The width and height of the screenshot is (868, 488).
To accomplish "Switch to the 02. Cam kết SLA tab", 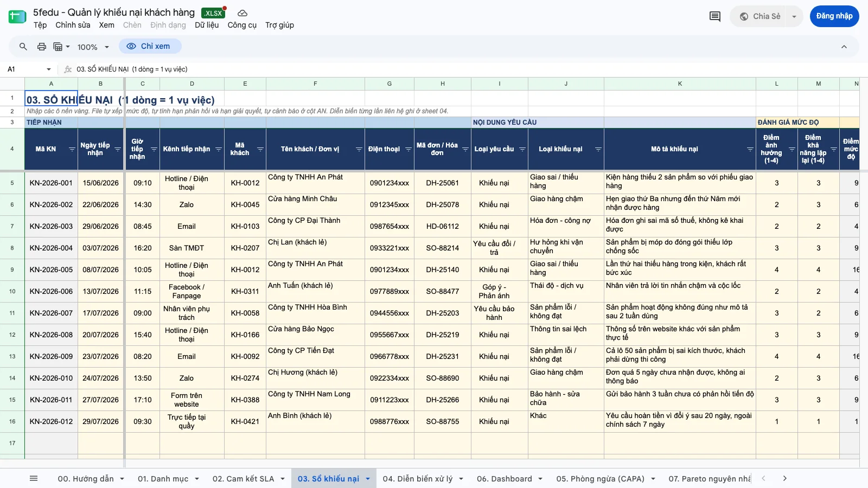I will click(243, 479).
